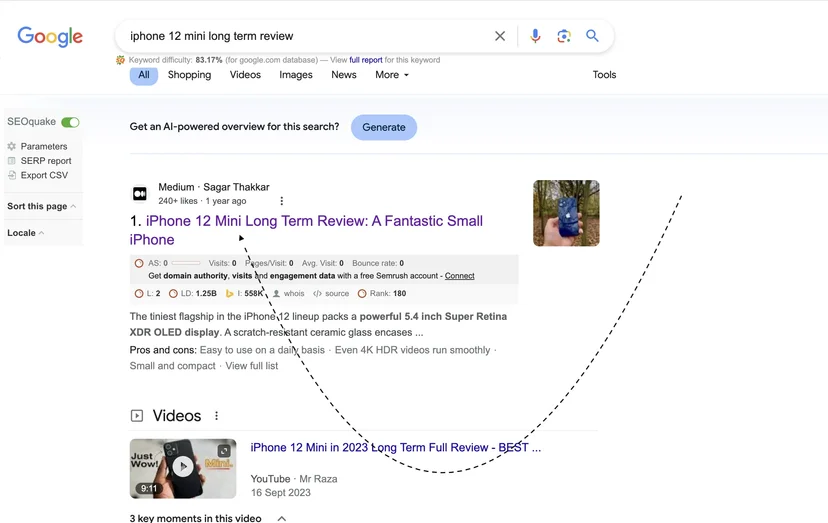
Task: Click the SERP report icon
Action: [x=12, y=161]
